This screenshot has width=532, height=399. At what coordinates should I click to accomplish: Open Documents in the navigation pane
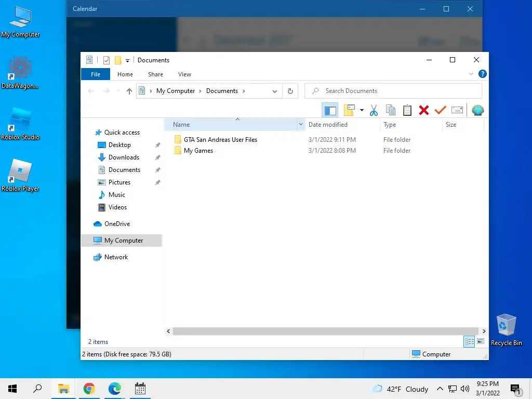click(124, 170)
